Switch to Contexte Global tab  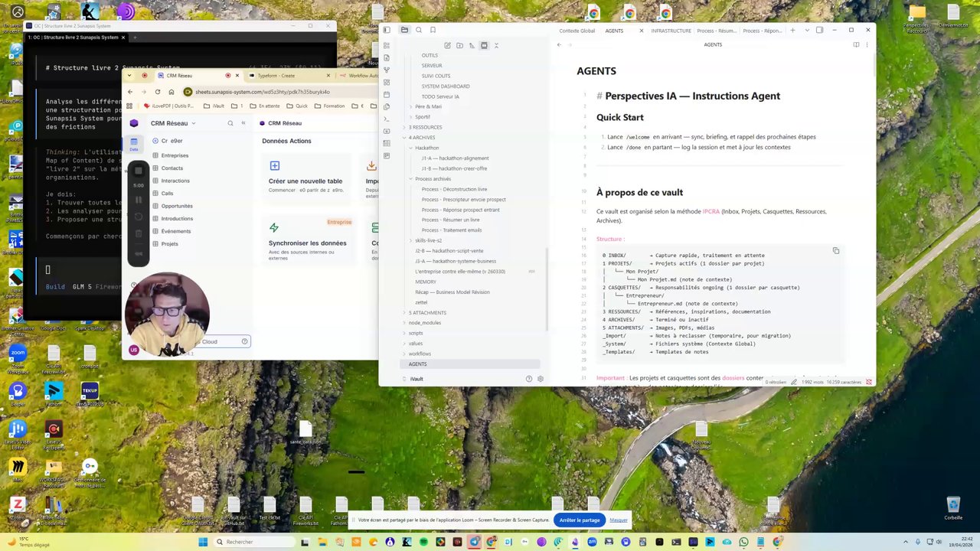(x=577, y=31)
